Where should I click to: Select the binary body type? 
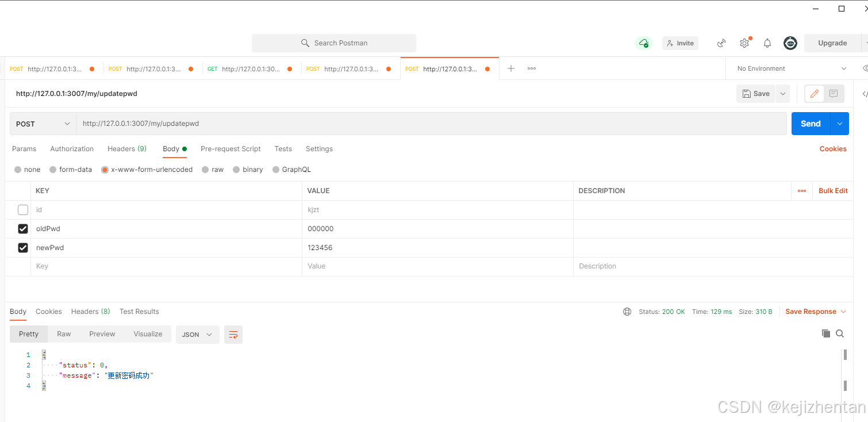coord(248,170)
